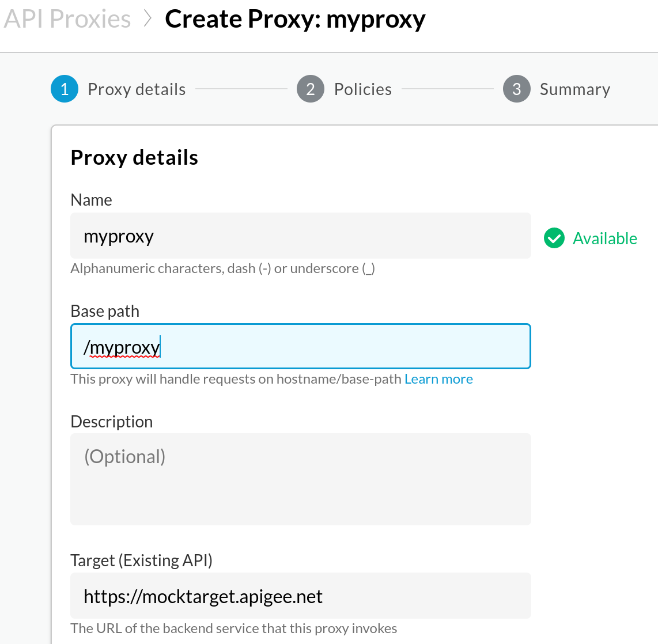Click the optional Description text area
The height and width of the screenshot is (644, 658).
[300, 479]
